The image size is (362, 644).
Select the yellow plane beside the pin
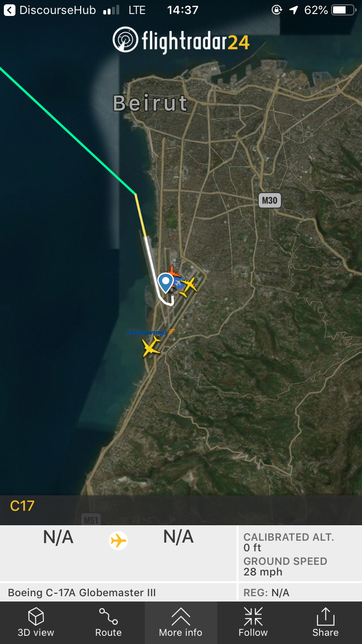tap(188, 285)
